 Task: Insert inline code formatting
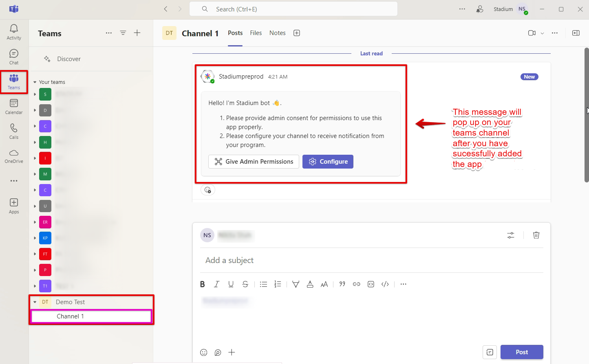coord(385,284)
